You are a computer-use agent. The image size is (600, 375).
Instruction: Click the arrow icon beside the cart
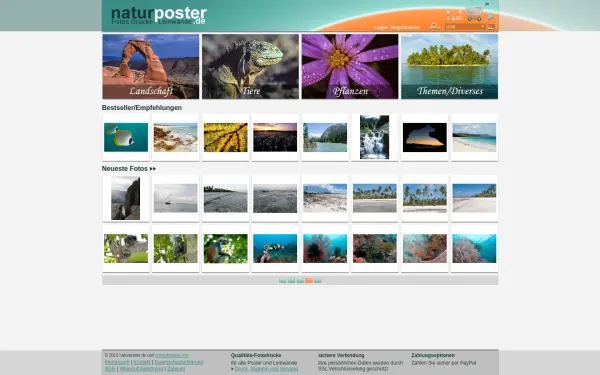click(x=491, y=17)
